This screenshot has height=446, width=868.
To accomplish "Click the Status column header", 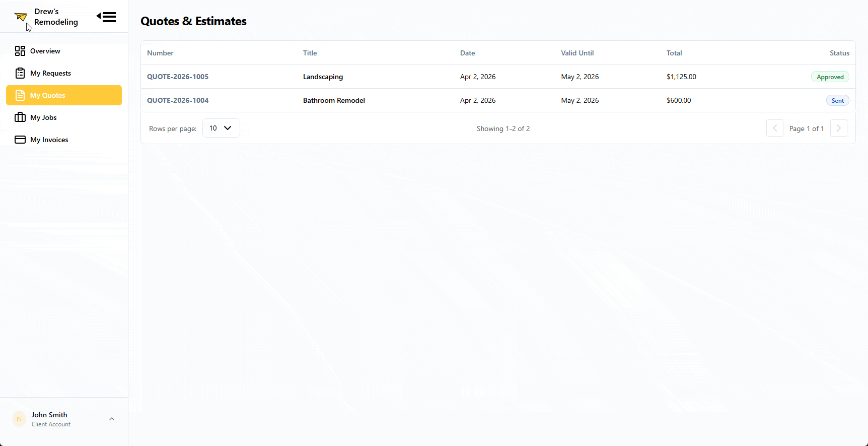I will [839, 53].
